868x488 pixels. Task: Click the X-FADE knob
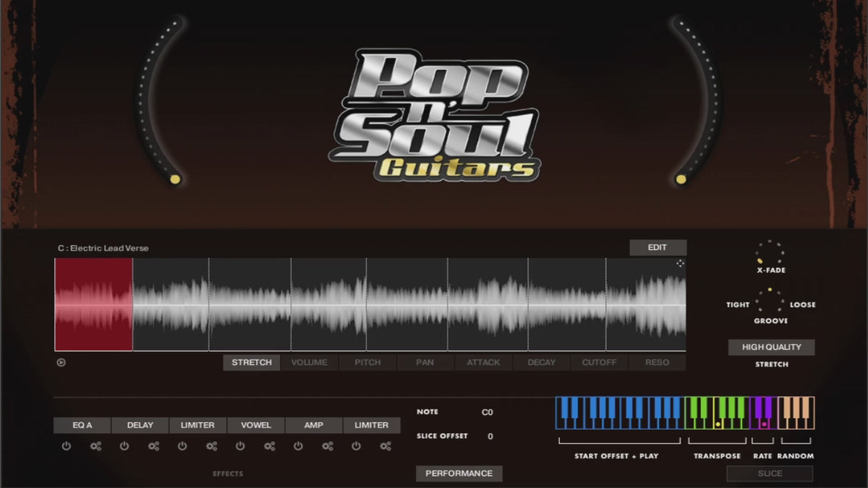click(770, 253)
